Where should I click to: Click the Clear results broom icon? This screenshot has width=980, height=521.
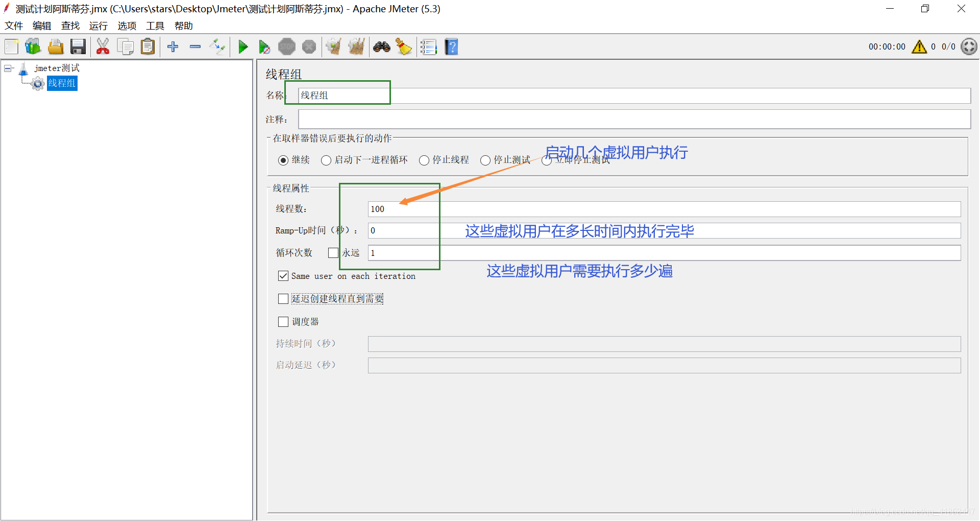point(333,47)
